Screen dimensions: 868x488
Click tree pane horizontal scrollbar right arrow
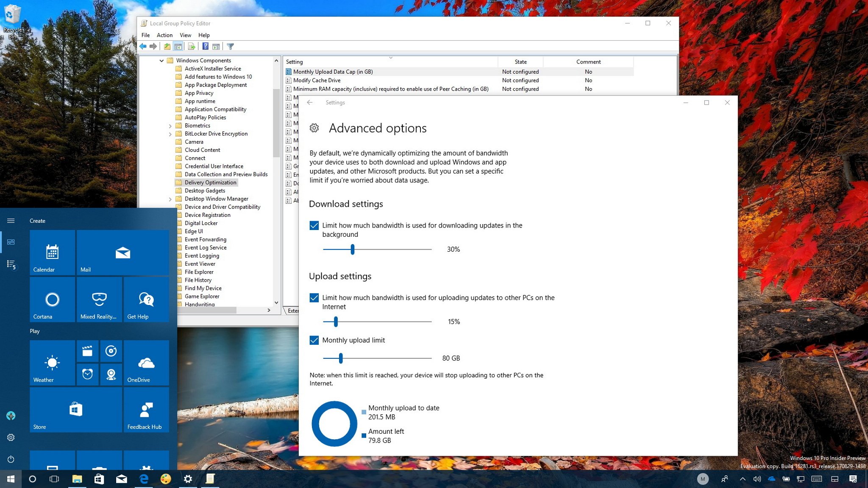click(x=269, y=311)
